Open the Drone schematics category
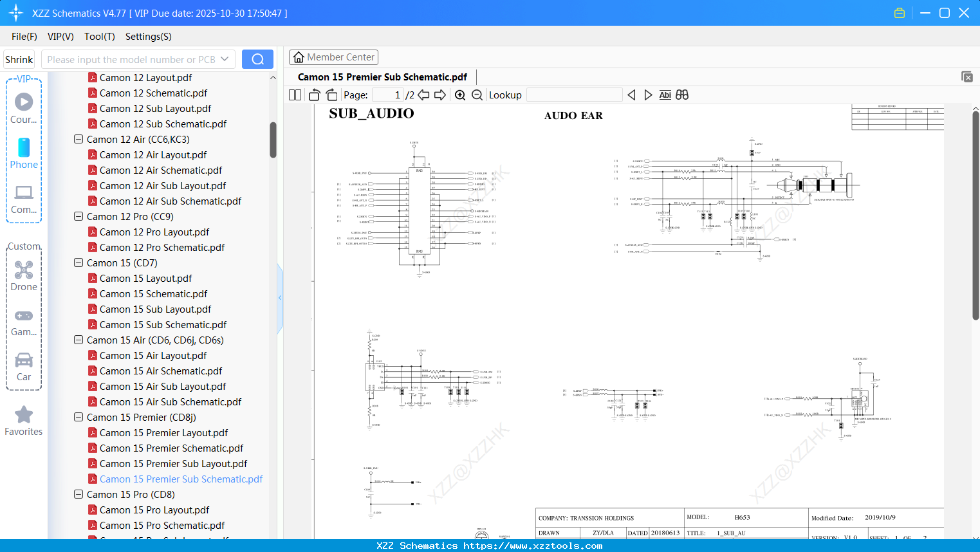 (x=24, y=273)
